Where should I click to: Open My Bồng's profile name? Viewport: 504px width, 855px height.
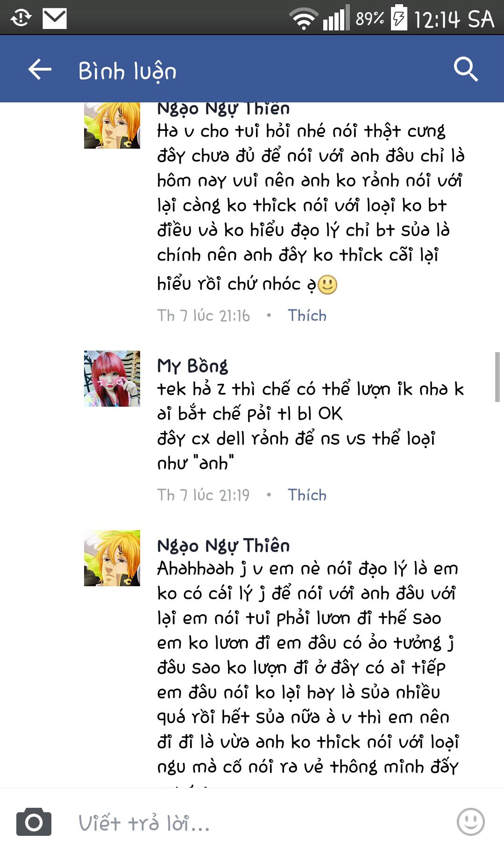coord(192,366)
